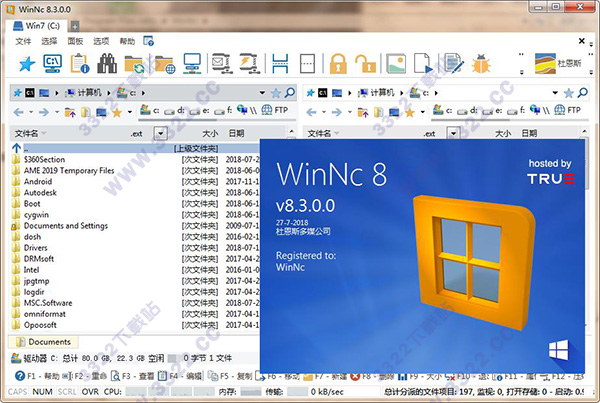Click the orange bug icon
The image size is (600, 403).
click(x=481, y=64)
